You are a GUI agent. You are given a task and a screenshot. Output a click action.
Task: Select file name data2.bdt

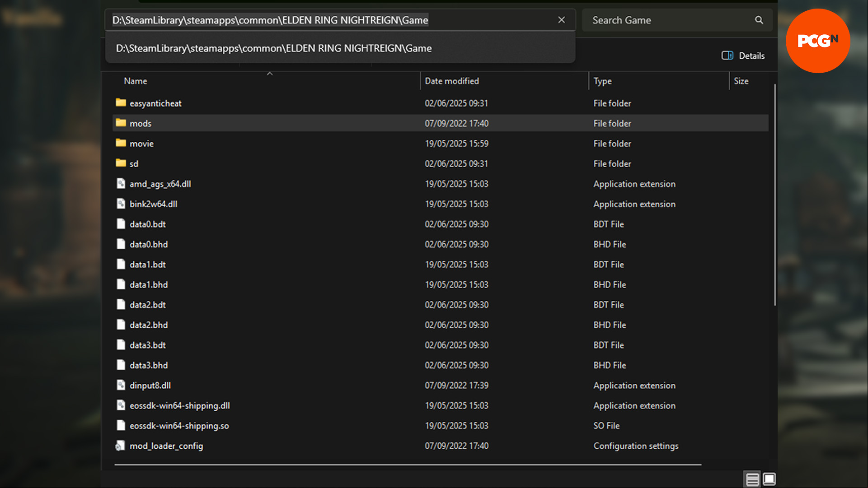point(148,305)
